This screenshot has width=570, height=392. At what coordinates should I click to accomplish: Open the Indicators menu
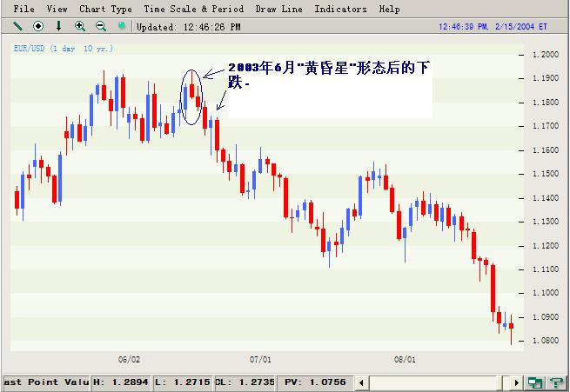point(340,9)
